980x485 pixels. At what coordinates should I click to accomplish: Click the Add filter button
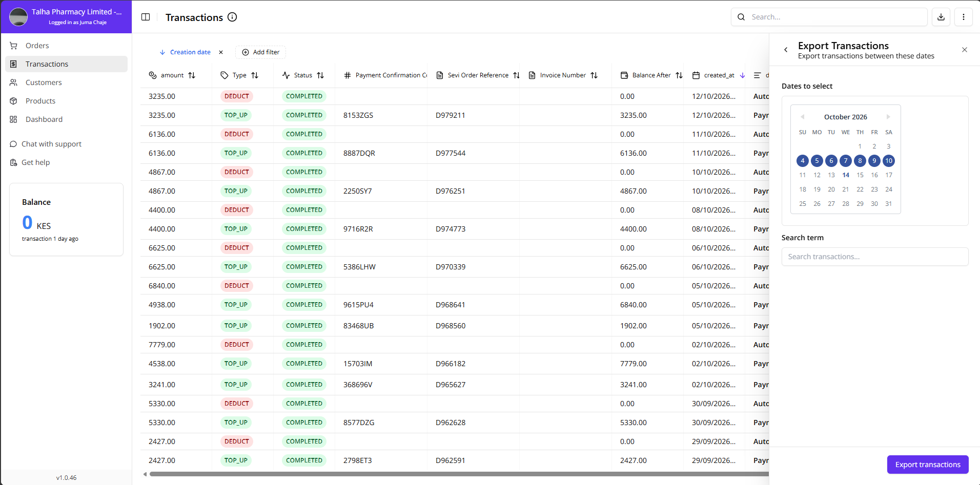(x=260, y=52)
